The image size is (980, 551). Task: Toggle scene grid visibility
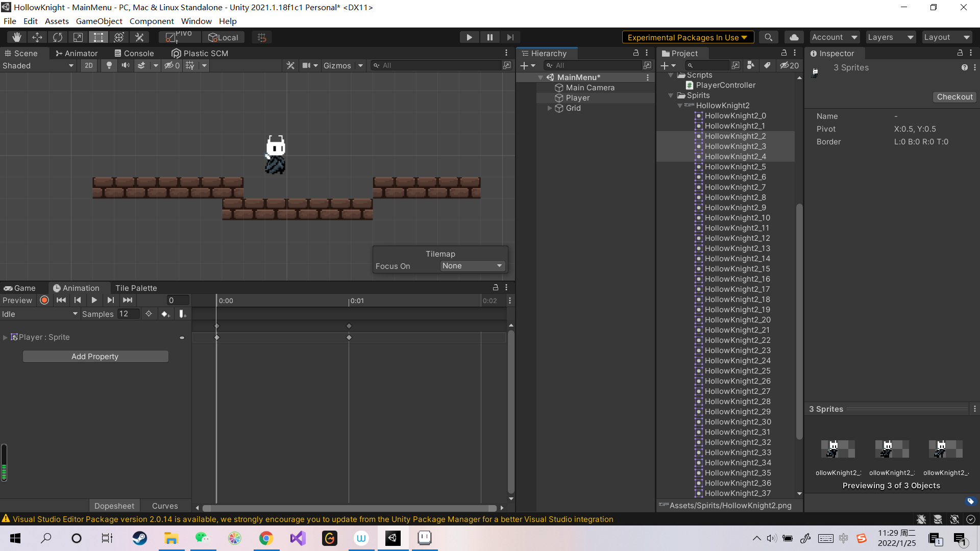tap(190, 65)
